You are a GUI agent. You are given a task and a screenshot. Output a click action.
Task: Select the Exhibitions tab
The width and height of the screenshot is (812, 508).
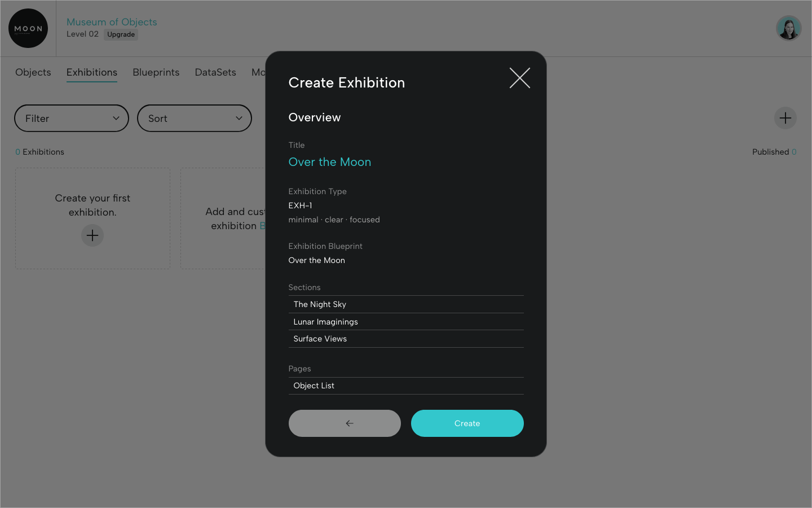click(x=92, y=72)
